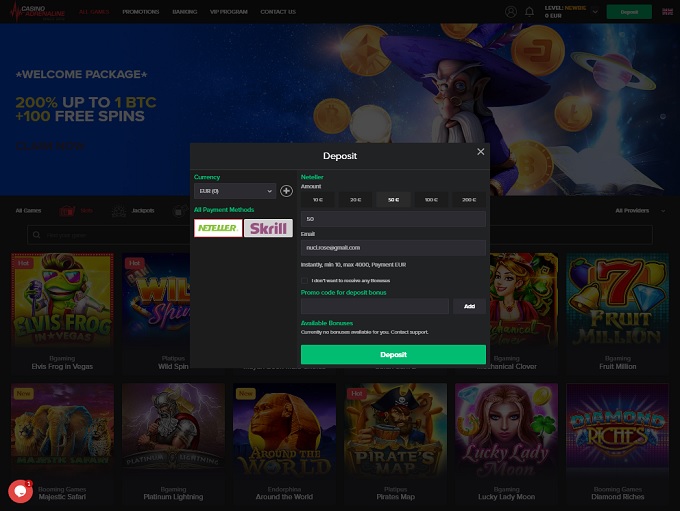Select Neteller payment method
This screenshot has height=511, width=680.
[218, 228]
